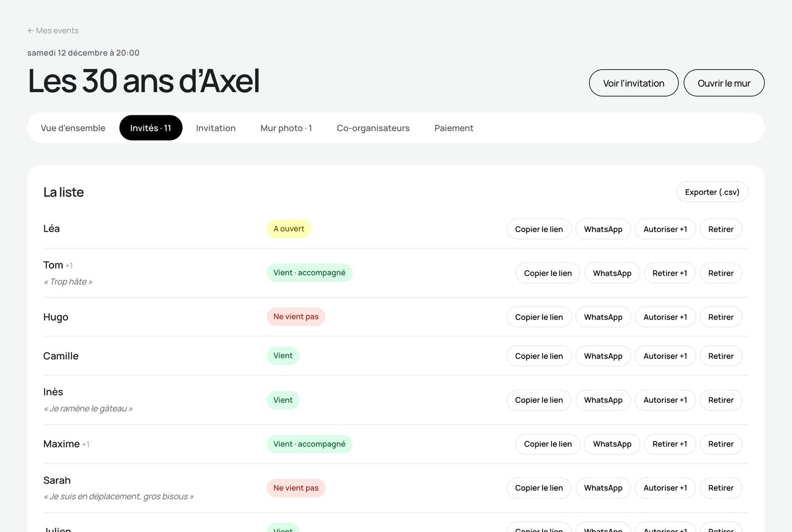Share Tom's invitation via WhatsApp

[x=612, y=273]
